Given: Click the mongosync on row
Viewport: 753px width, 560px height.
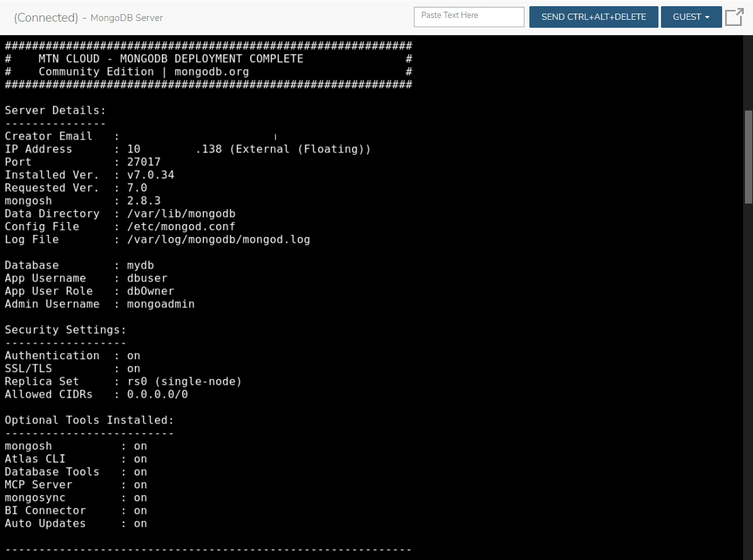Looking at the screenshot, I should coord(76,498).
